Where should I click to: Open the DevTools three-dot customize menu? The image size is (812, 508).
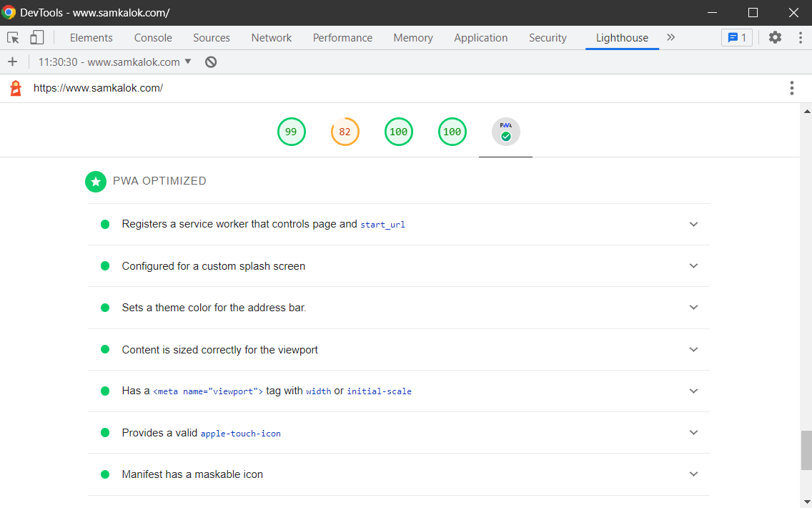pyautogui.click(x=800, y=37)
